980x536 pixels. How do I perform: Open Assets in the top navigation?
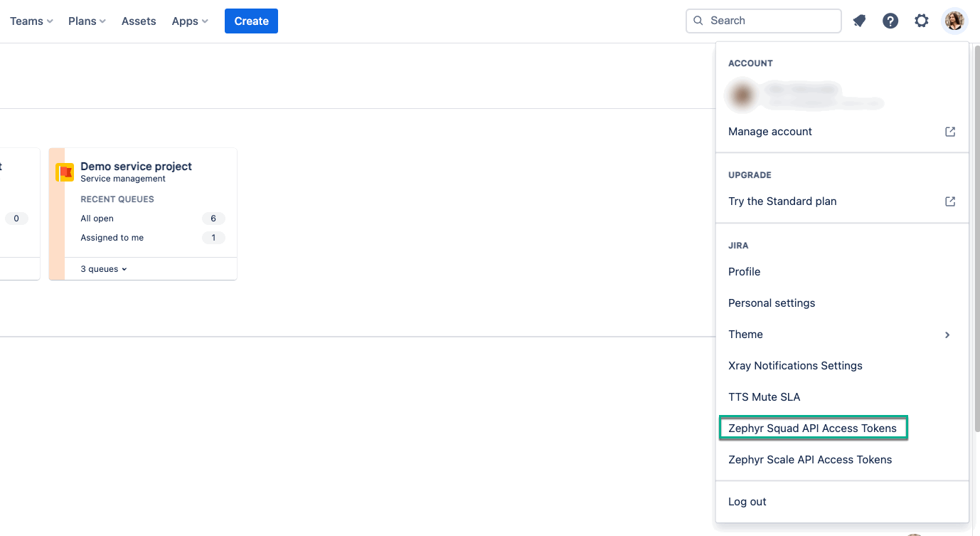(x=139, y=21)
